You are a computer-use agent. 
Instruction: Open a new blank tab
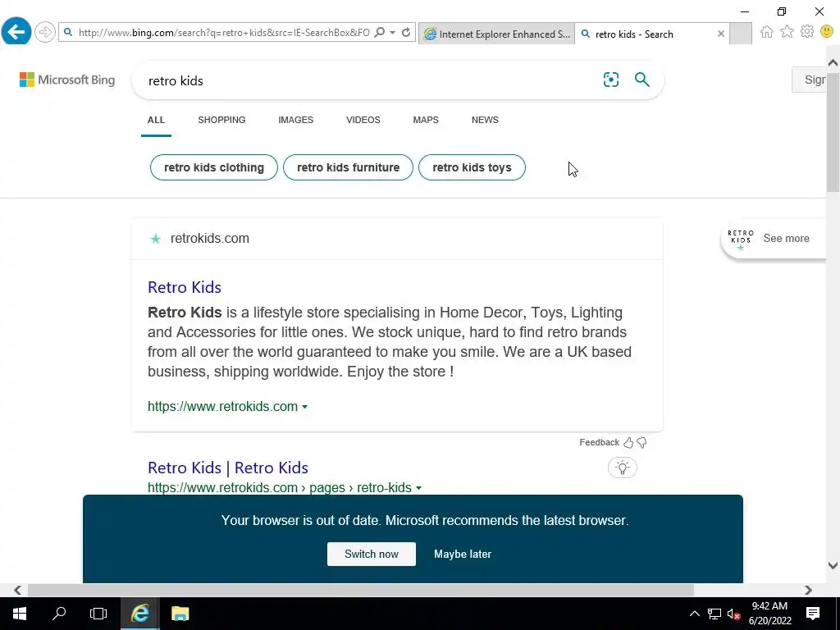pyautogui.click(x=741, y=34)
